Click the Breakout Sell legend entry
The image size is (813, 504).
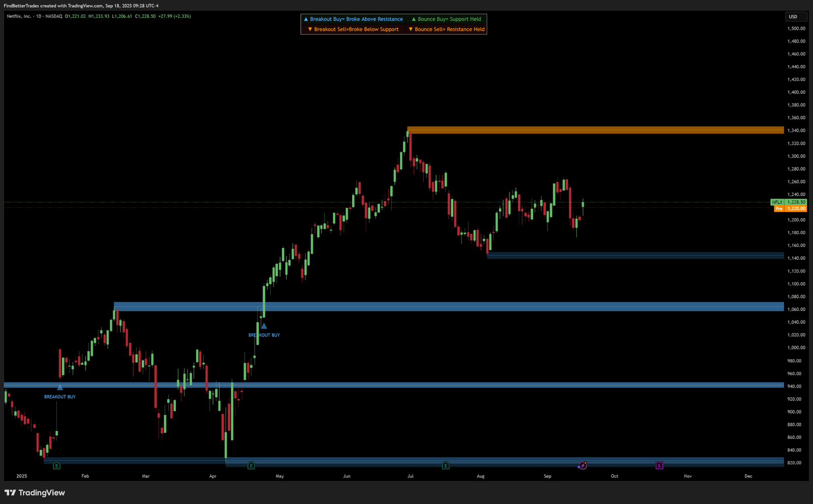coord(353,29)
